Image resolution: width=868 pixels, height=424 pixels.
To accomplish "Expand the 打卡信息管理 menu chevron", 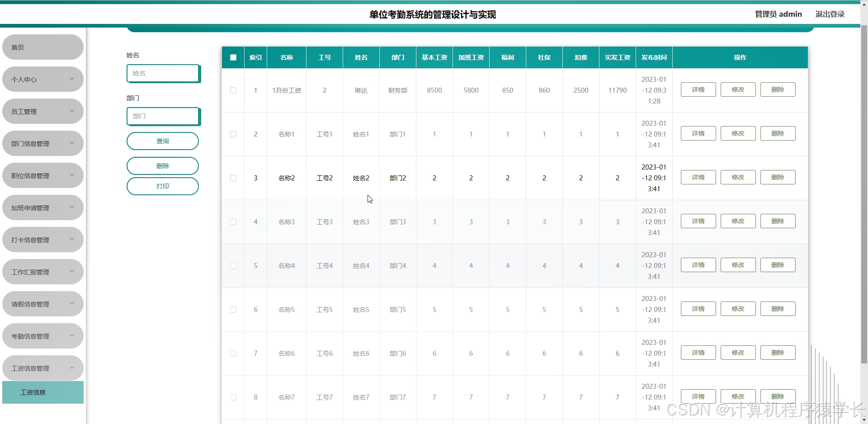I will coord(72,239).
